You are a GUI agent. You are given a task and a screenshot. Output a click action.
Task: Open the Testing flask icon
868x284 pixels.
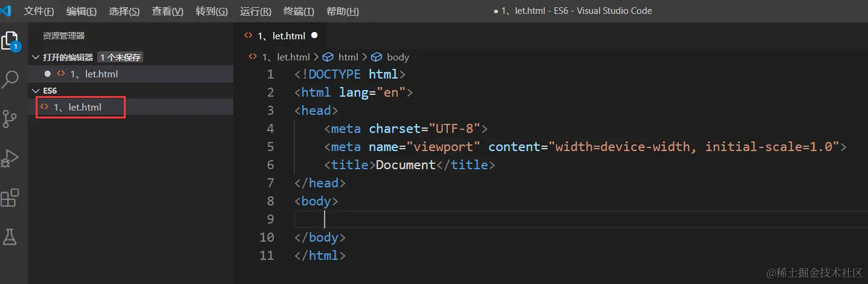click(10, 237)
